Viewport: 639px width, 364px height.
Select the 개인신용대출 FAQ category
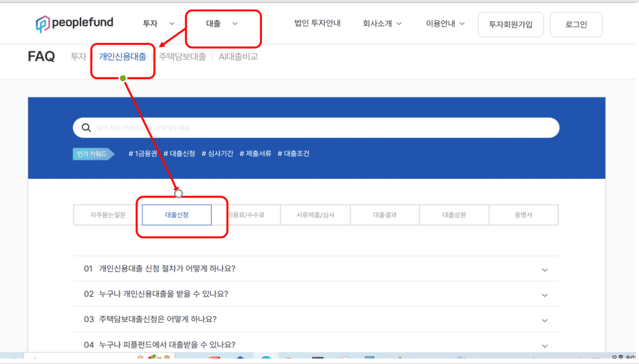123,57
